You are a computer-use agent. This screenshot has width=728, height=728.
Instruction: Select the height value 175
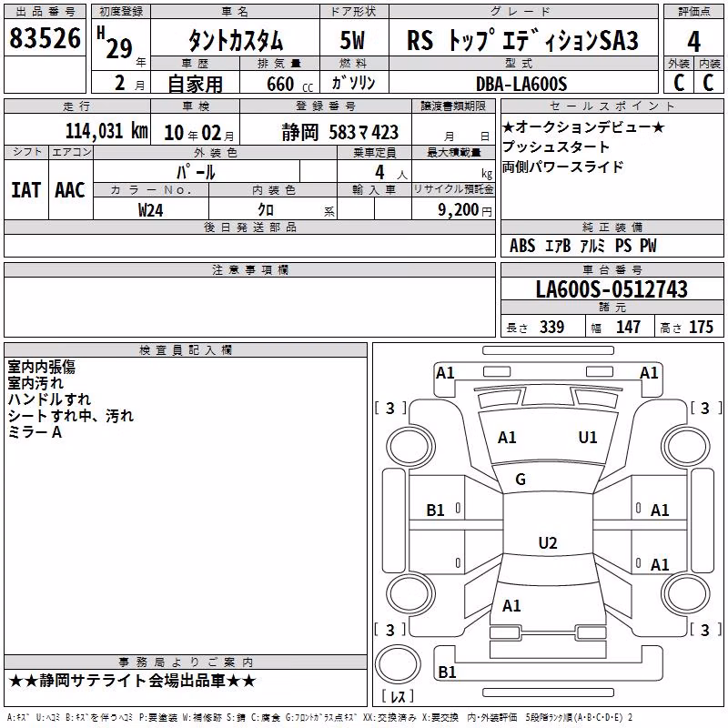pos(701,327)
